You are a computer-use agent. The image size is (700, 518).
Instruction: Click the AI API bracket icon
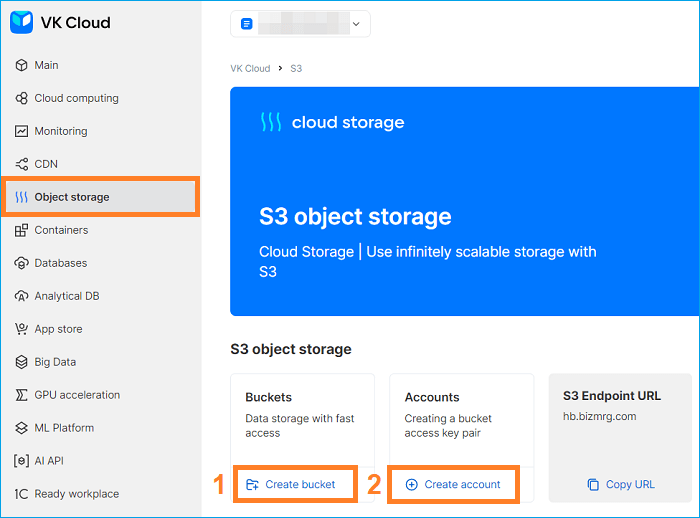[x=21, y=461]
